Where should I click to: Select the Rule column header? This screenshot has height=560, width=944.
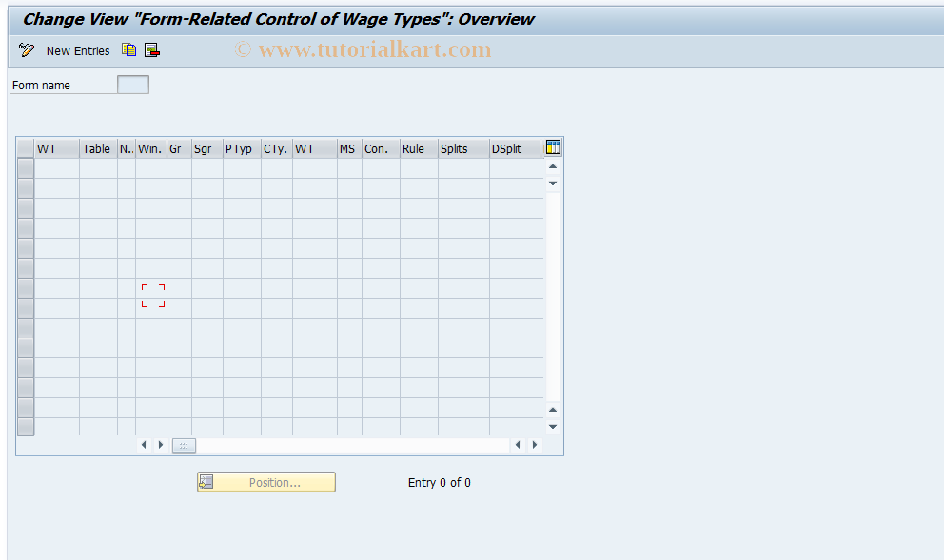419,148
